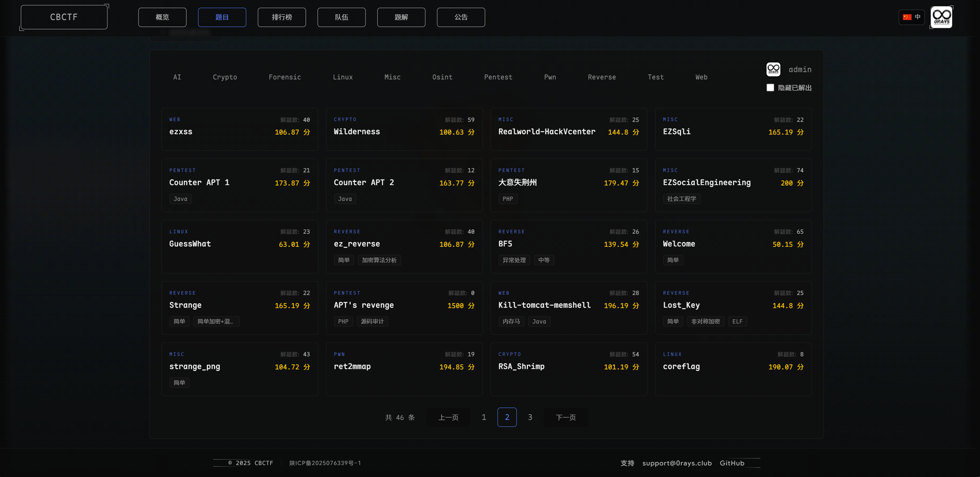This screenshot has width=980, height=477.
Task: Click the admin avatar icon in the panel
Action: coord(773,69)
